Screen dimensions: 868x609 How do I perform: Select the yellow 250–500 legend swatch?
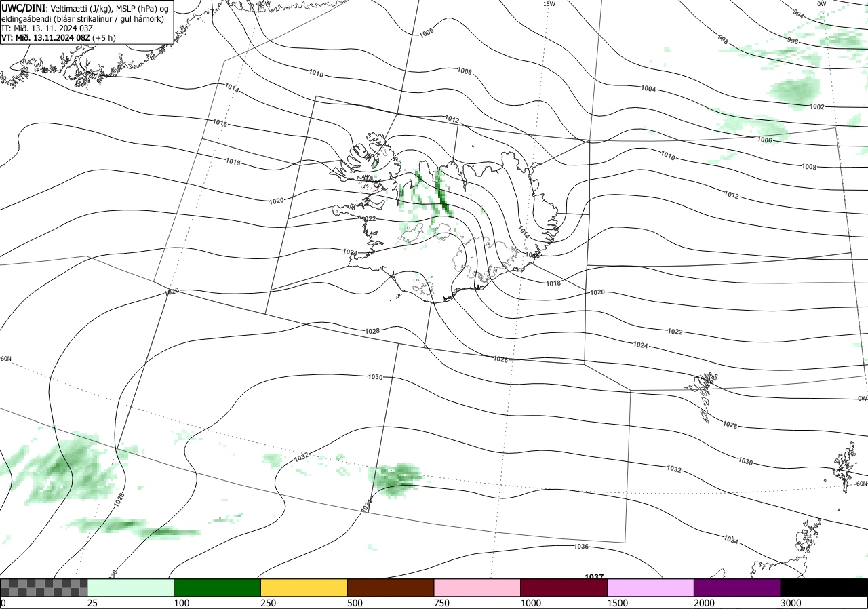pos(304,587)
